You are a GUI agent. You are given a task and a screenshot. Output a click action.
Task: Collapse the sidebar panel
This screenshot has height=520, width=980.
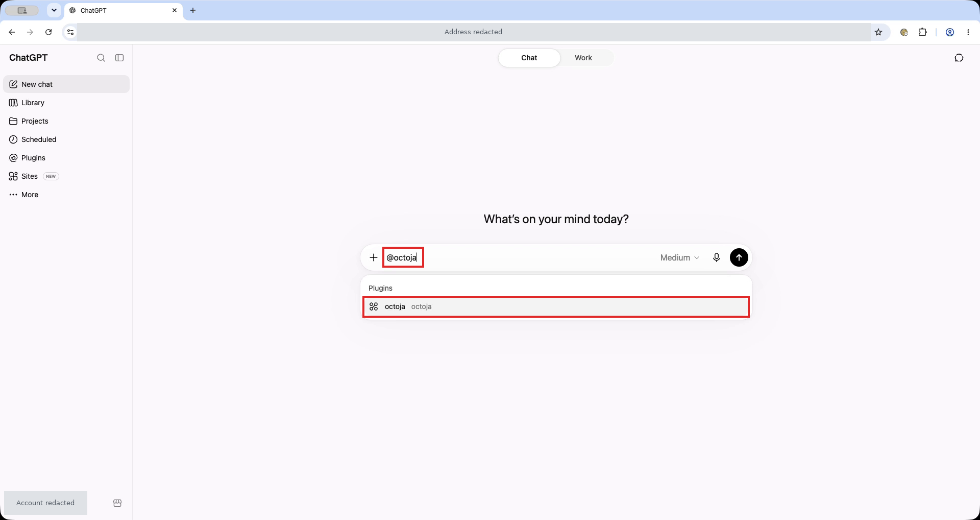[119, 58]
